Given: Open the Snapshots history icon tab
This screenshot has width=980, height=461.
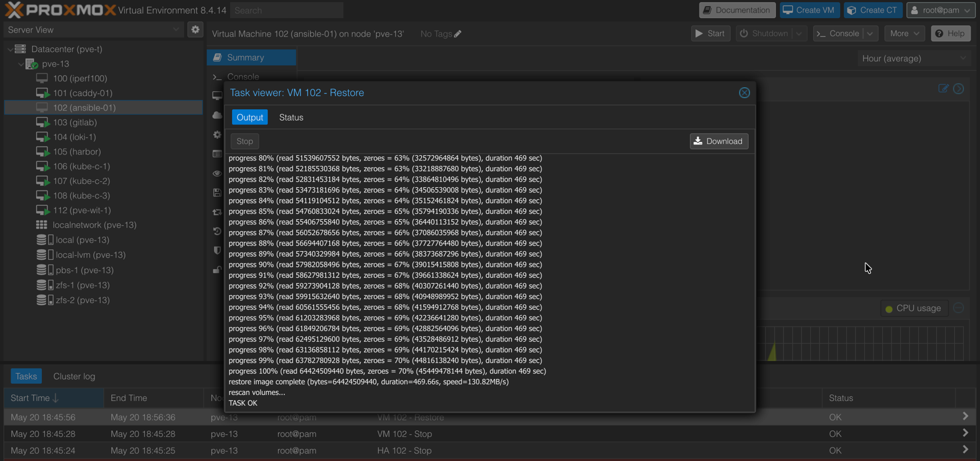Looking at the screenshot, I should pos(217,231).
